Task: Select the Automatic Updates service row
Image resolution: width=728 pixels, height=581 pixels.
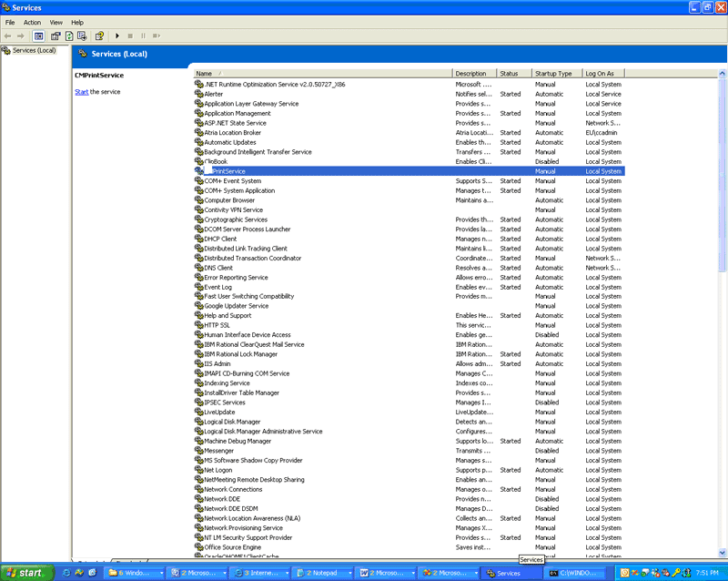Action: tap(409, 142)
